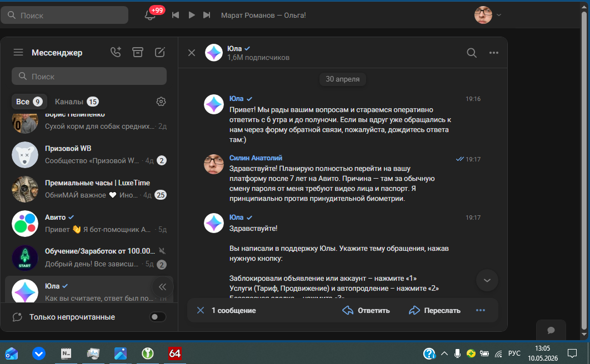The image size is (590, 364).
Task: Start a new call with the phone-plus icon
Action: (x=116, y=52)
